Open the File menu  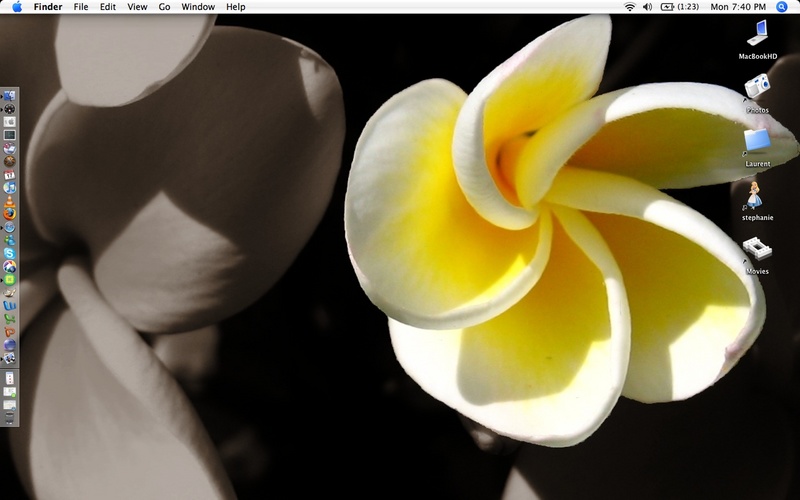tap(81, 7)
